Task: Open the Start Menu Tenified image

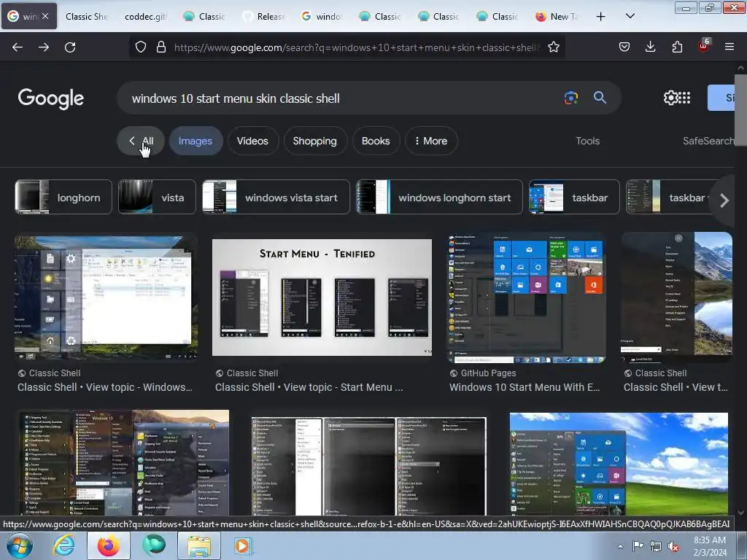Action: 322,297
